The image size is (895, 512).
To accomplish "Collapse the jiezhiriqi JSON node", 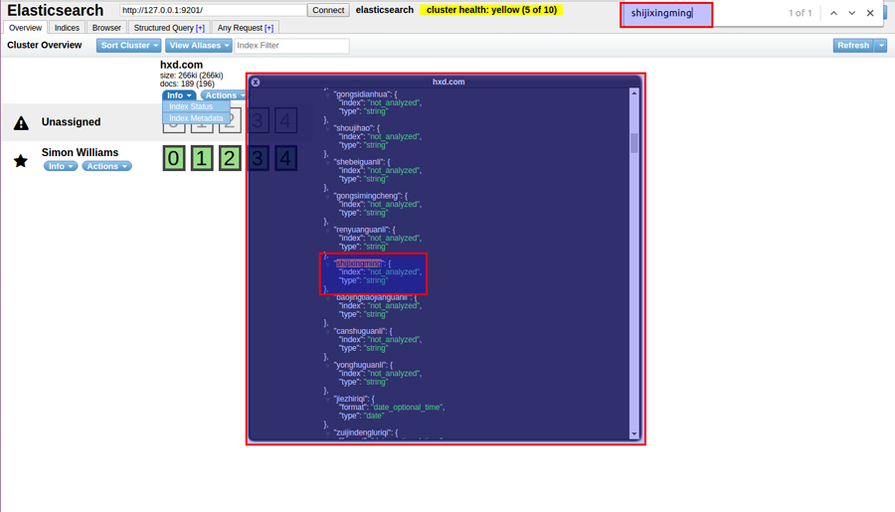I will click(x=328, y=399).
